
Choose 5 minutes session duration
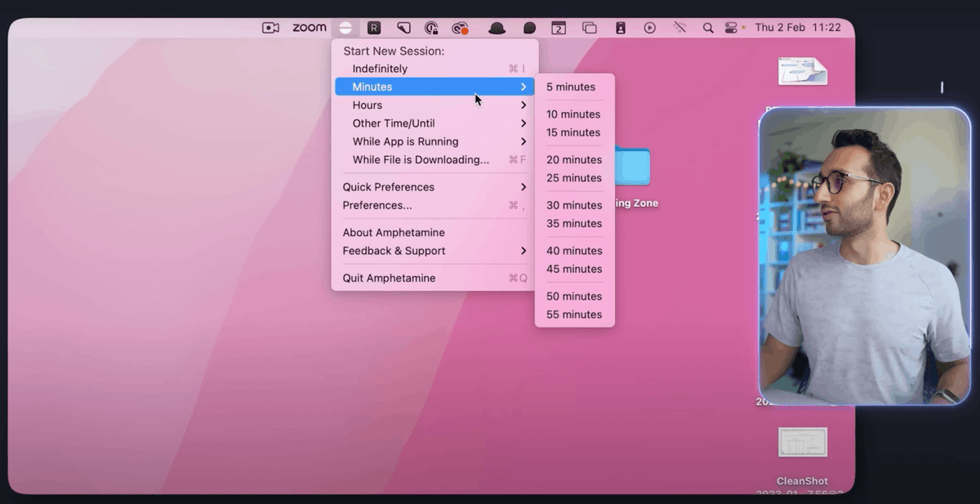point(574,87)
